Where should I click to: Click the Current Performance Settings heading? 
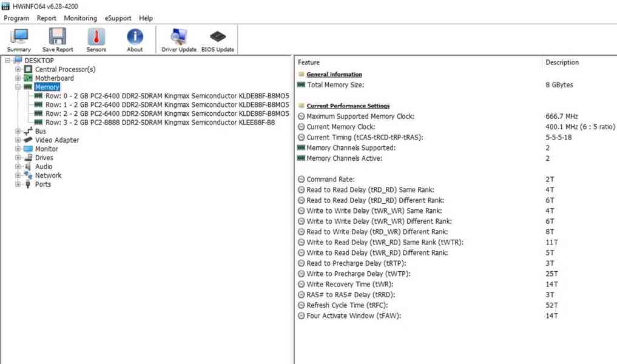coord(348,106)
